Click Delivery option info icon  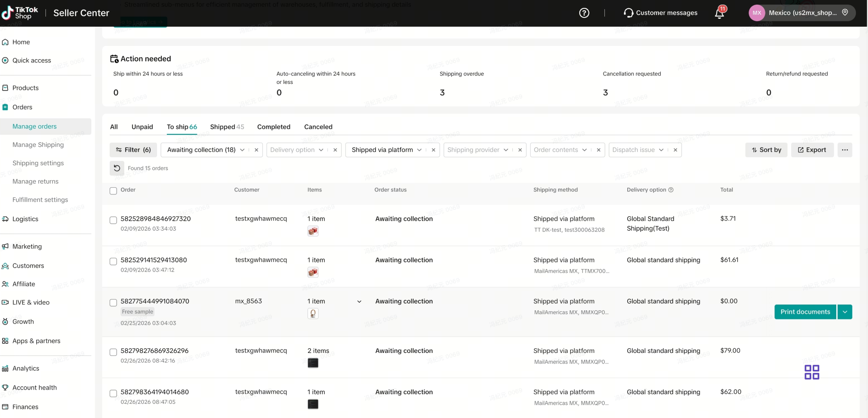coord(671,190)
